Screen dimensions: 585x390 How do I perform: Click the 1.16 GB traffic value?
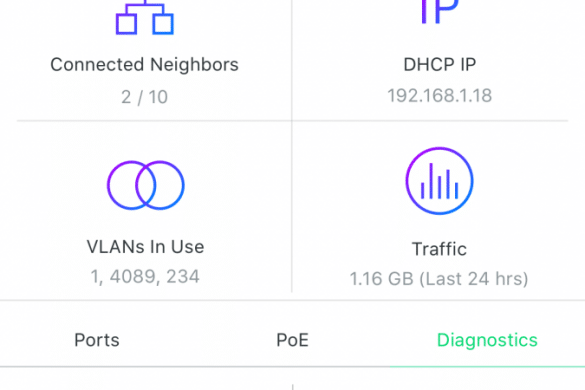(381, 279)
